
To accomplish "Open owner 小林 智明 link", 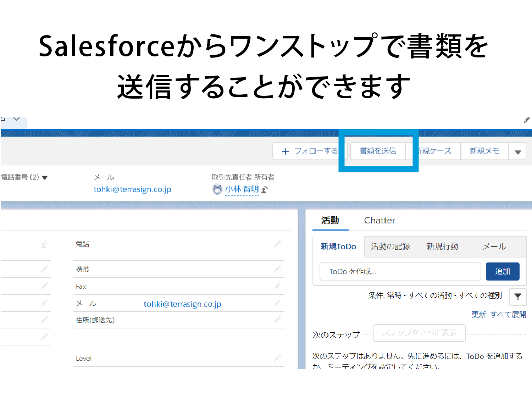I will tap(242, 189).
